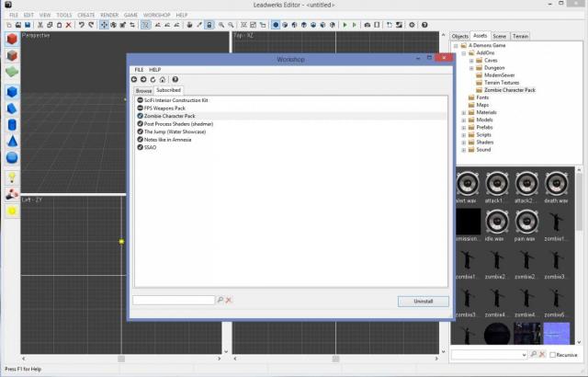The image size is (588, 377).
Task: Open Workshop help question mark icon
Action: point(175,80)
